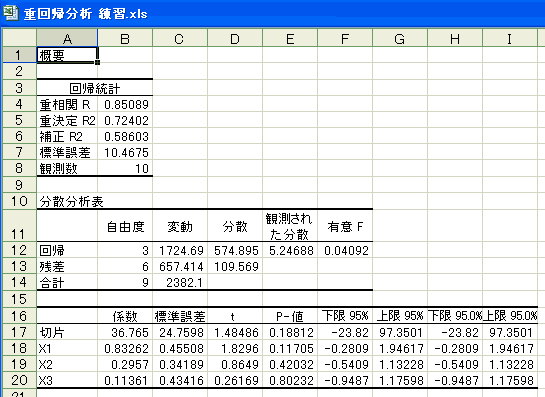
Task: Click the 切片 coefficient 36.765
Action: coord(125,332)
